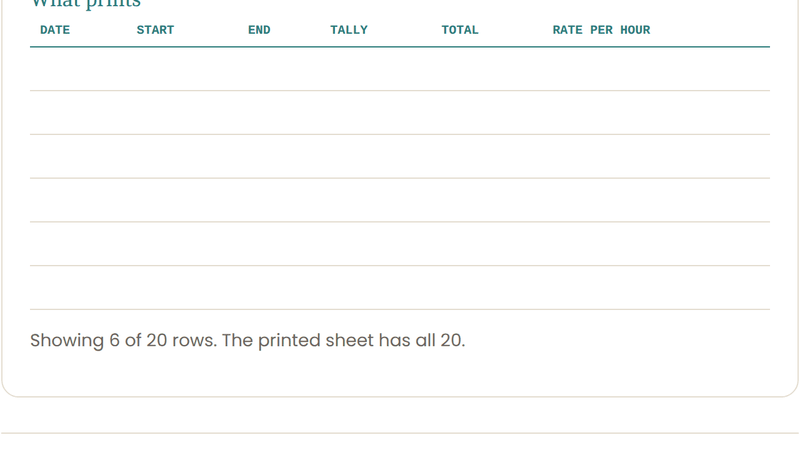
Task: Click the second blank row's TOTAL cell
Action: (x=487, y=113)
